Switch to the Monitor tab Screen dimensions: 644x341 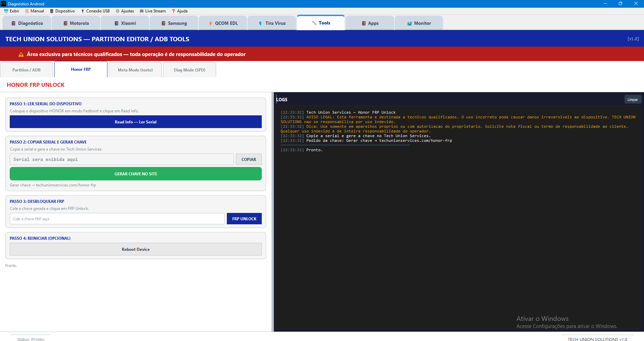pyautogui.click(x=419, y=23)
